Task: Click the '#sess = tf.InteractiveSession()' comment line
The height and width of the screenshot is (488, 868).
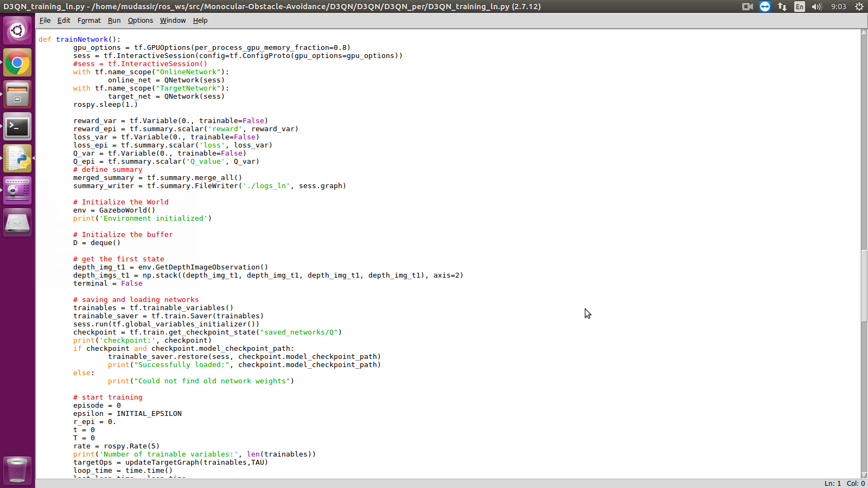Action: (141, 64)
